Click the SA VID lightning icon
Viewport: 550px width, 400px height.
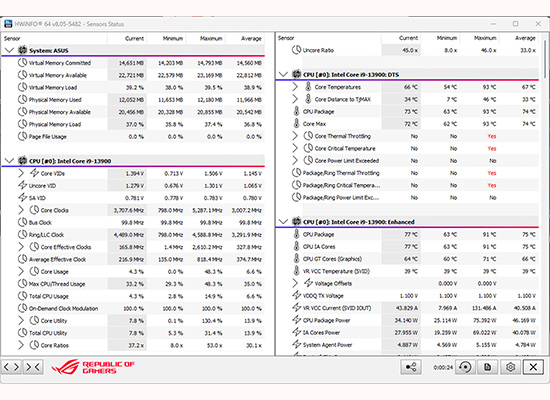pos(22,198)
